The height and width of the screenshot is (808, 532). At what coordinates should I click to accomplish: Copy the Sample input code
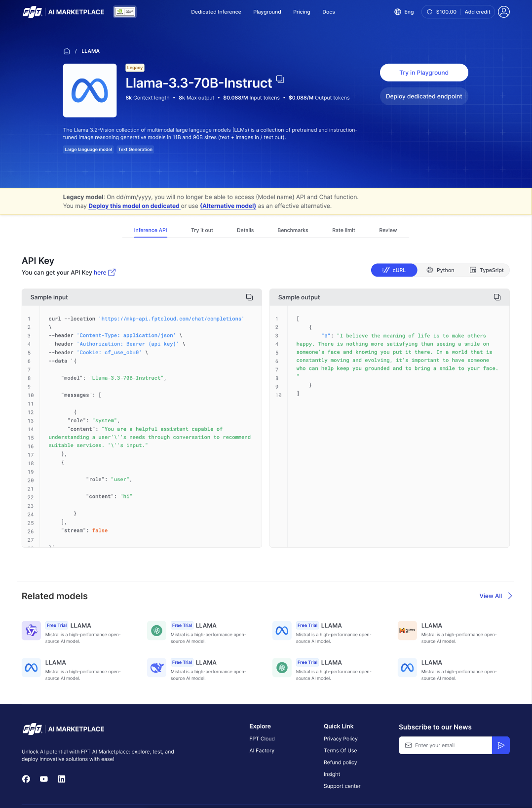250,297
